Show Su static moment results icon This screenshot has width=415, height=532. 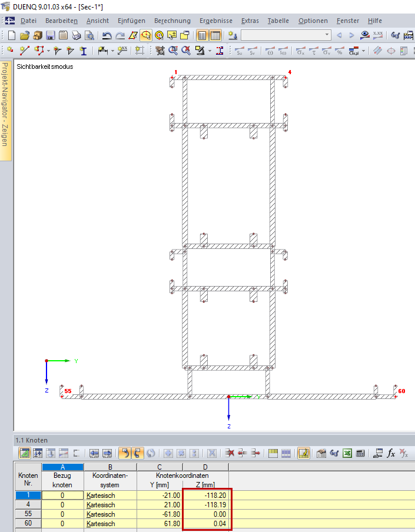pyautogui.click(x=239, y=51)
